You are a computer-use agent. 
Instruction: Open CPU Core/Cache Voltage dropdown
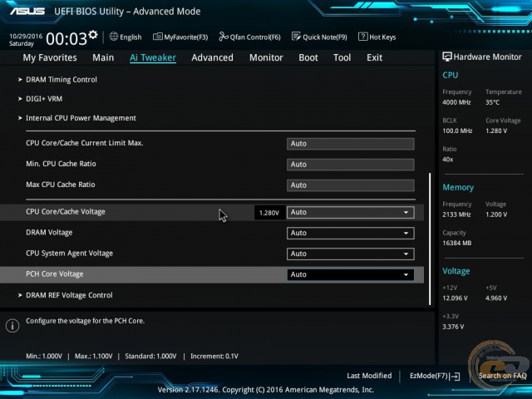click(x=351, y=213)
